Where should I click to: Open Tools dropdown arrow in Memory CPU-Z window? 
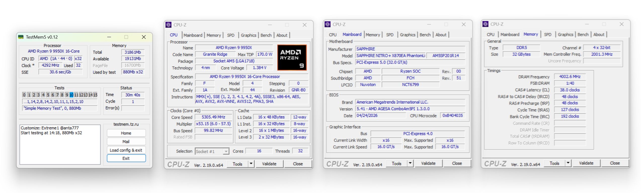[x=568, y=163]
